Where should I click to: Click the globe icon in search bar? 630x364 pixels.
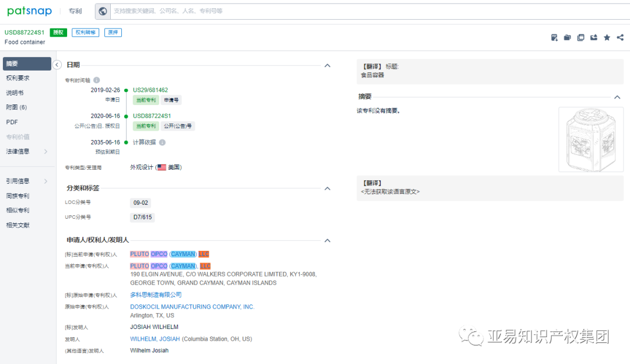pyautogui.click(x=103, y=11)
